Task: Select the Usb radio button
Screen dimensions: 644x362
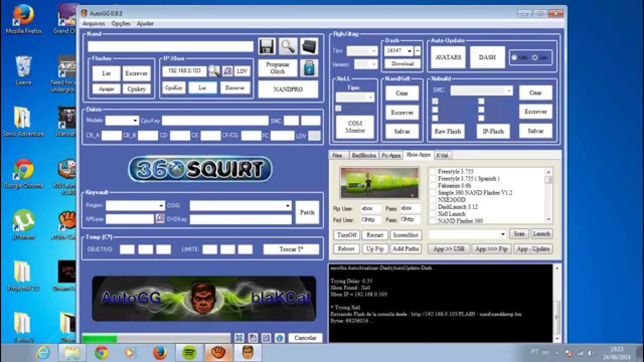Action: 514,57
